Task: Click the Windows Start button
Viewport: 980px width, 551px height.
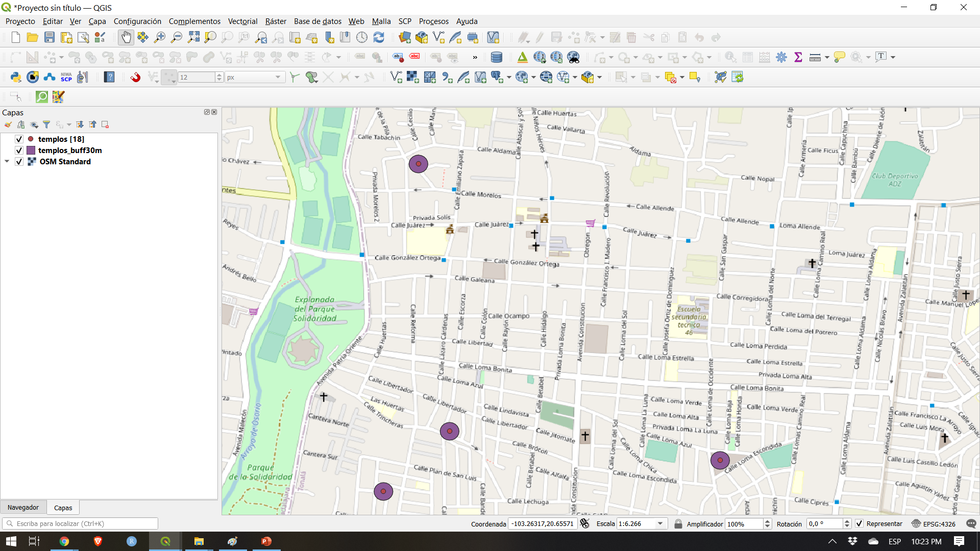Action: tap(11, 541)
